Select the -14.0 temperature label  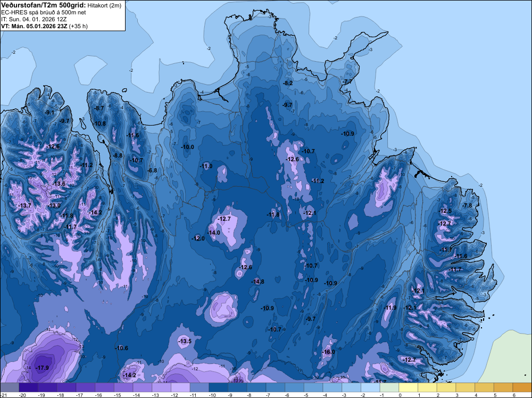pyautogui.click(x=214, y=233)
